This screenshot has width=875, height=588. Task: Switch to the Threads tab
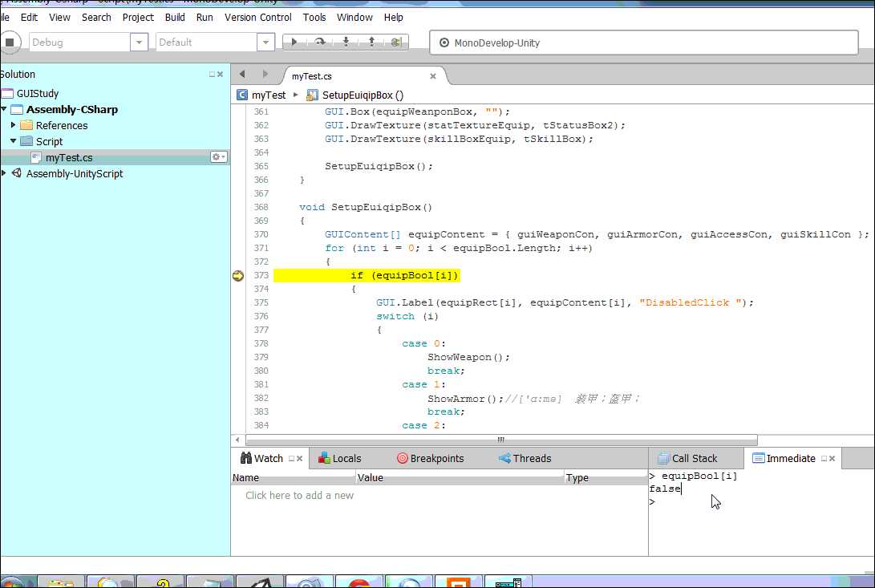[x=525, y=459]
